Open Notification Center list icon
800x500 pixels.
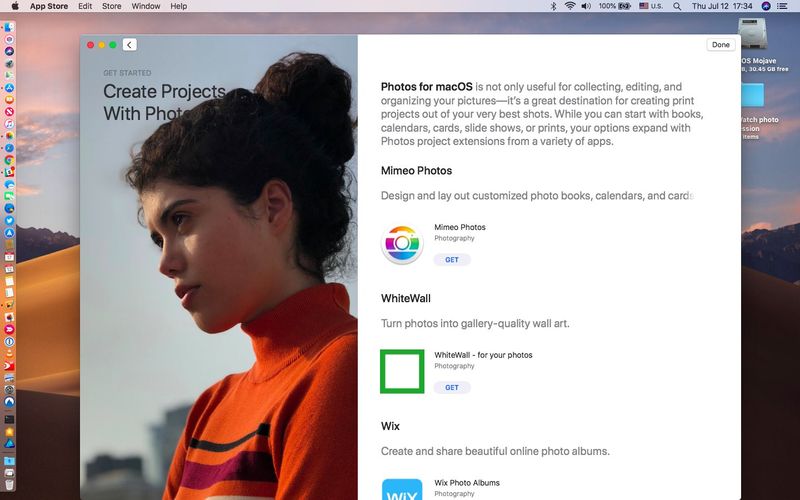[782, 6]
